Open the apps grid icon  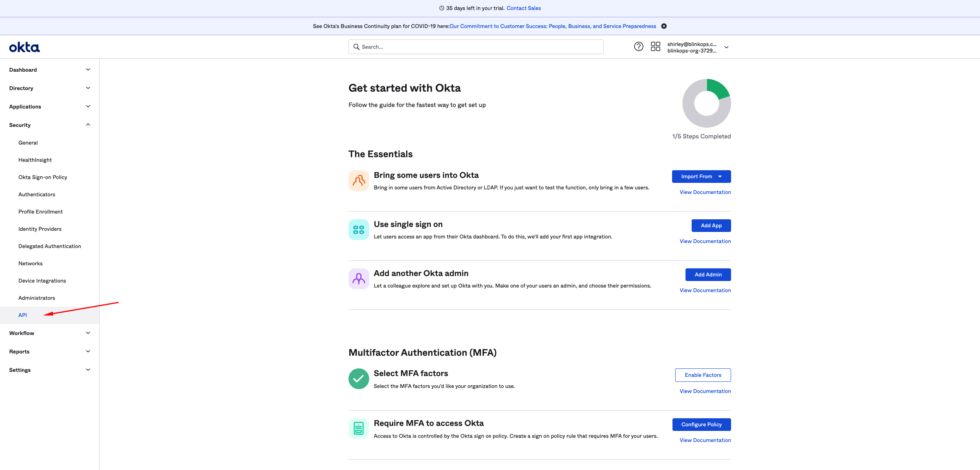pos(655,47)
